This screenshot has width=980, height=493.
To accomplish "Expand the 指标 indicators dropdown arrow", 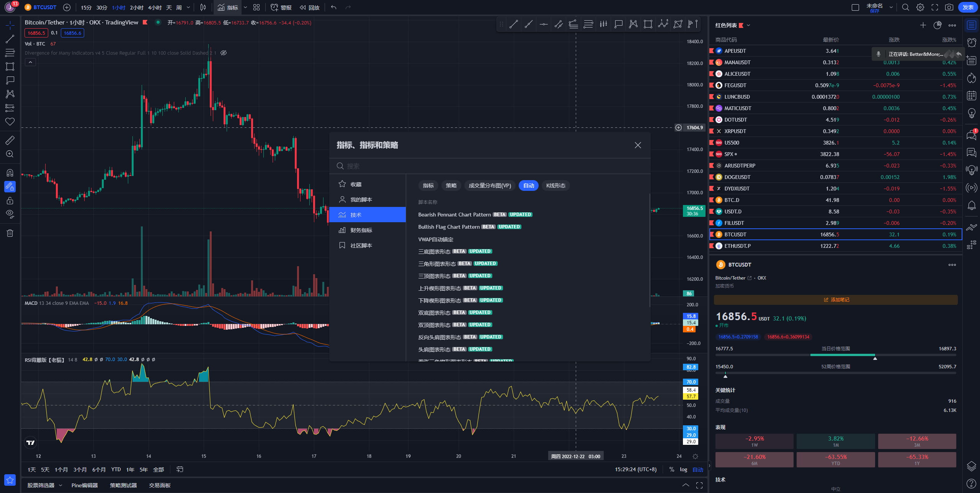I will 245,7.
